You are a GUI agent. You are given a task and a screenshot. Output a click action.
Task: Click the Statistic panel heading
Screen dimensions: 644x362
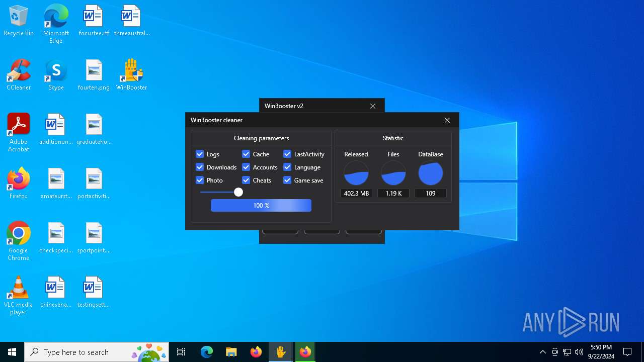pos(393,138)
